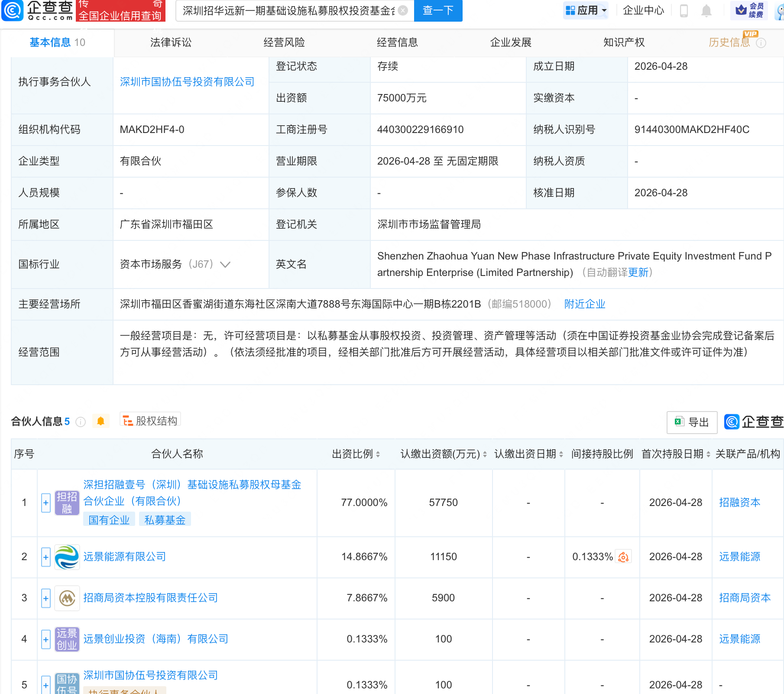Screen dimensions: 784x694
Task: Open the 股权结构 equity structure view
Action: (x=150, y=421)
